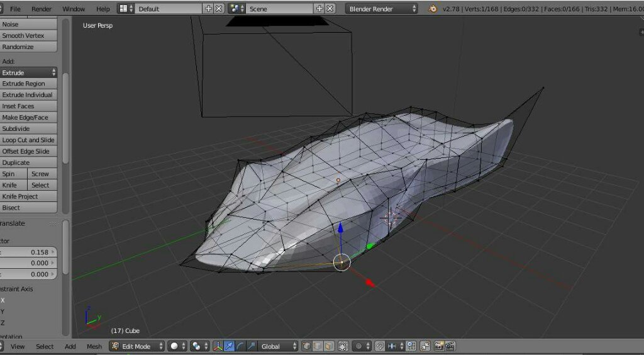The height and width of the screenshot is (355, 644).
Task: Edit the Scene name field
Action: [x=280, y=9]
